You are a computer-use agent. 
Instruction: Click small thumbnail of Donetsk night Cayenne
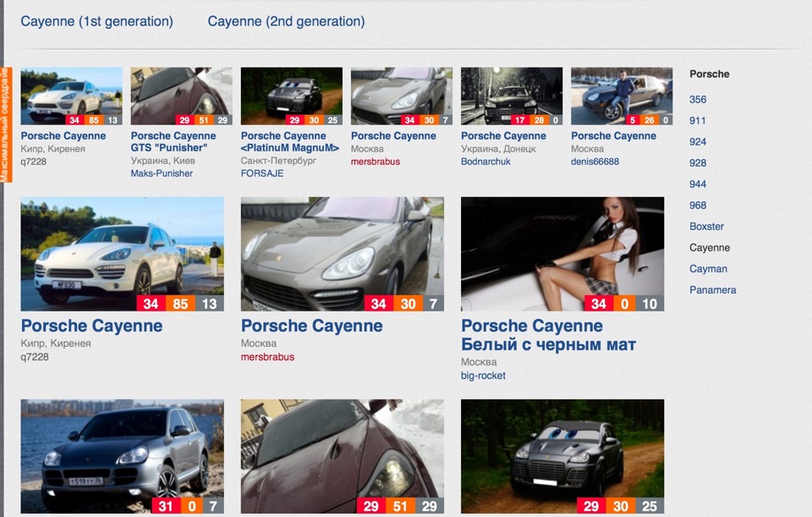[x=512, y=96]
